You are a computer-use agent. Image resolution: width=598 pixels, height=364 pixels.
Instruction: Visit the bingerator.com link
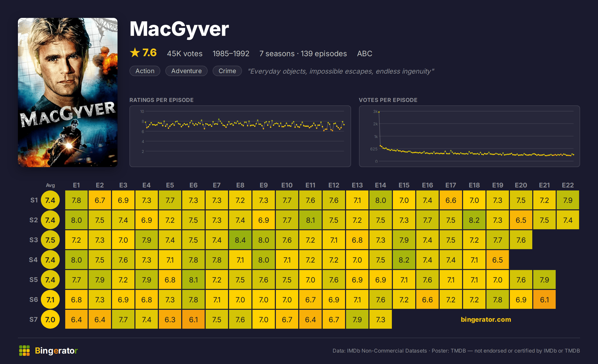click(x=486, y=319)
